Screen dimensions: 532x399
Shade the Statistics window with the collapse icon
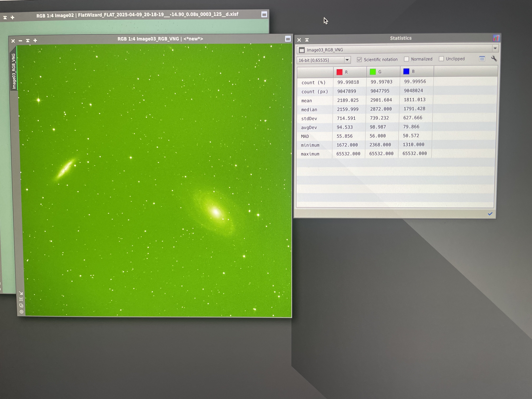[x=307, y=40]
